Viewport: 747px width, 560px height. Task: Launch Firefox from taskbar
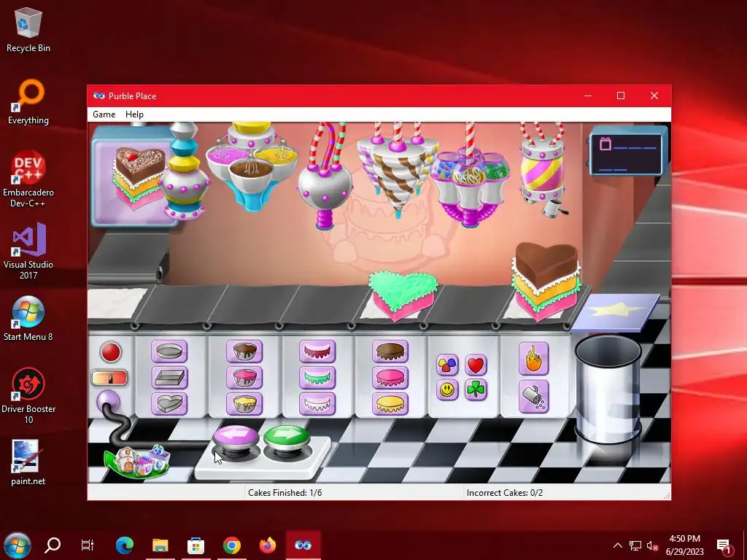pyautogui.click(x=267, y=545)
